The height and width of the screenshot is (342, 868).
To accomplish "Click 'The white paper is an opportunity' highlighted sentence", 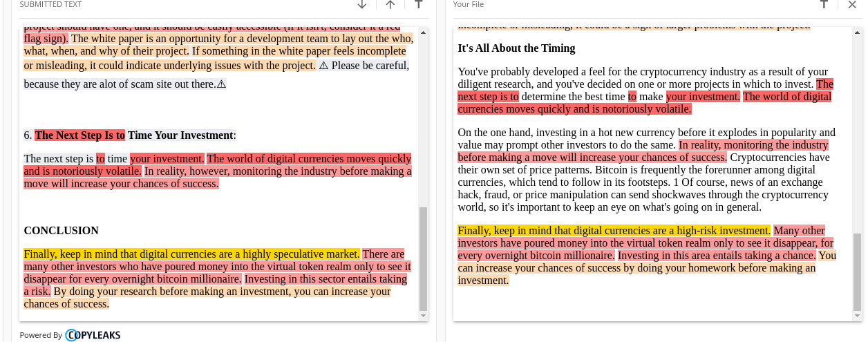I will pos(218,45).
